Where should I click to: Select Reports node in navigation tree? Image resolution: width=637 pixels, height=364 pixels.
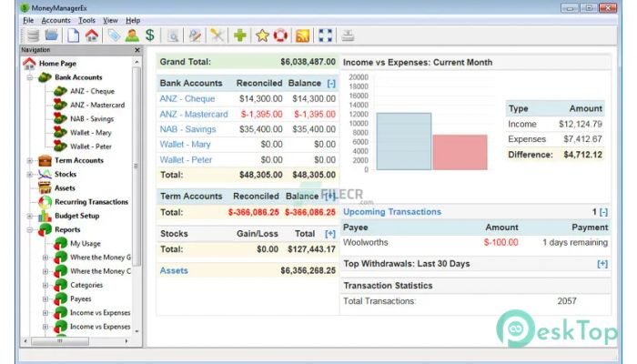pyautogui.click(x=67, y=229)
